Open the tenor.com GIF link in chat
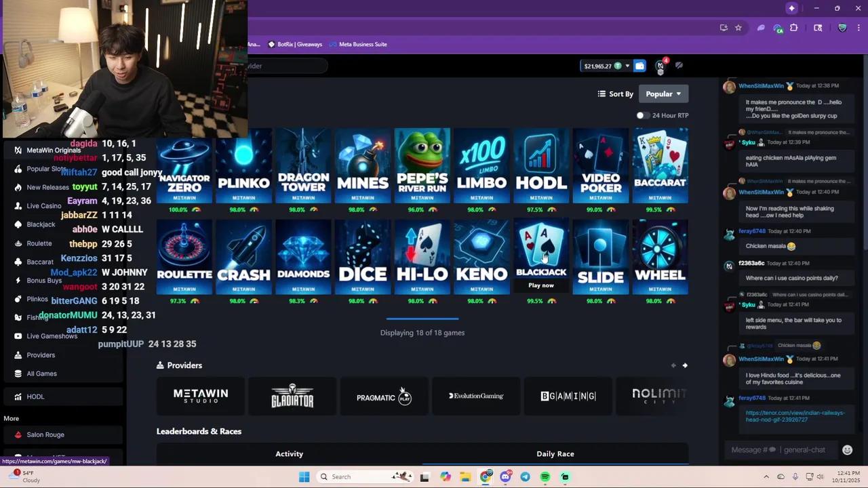This screenshot has height=488, width=868. (795, 416)
